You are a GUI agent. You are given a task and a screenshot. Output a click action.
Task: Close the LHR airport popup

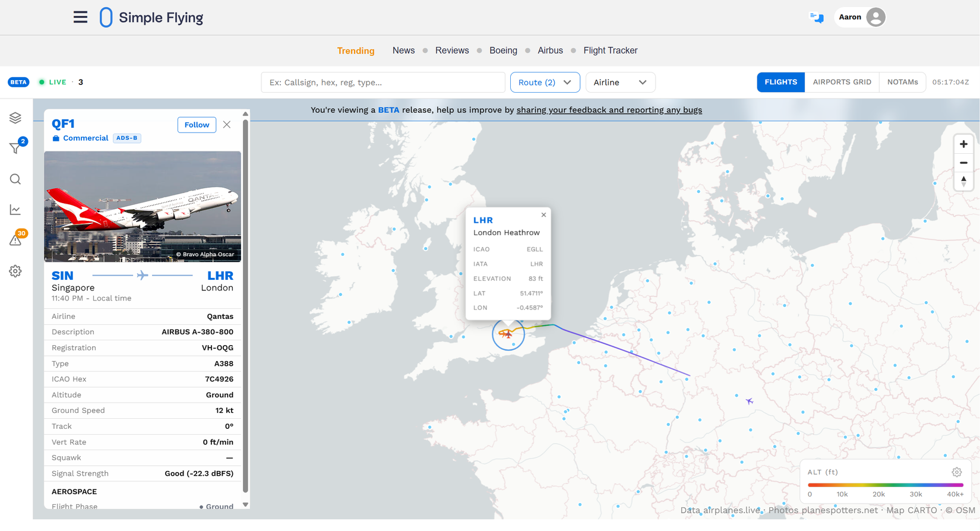(x=543, y=215)
